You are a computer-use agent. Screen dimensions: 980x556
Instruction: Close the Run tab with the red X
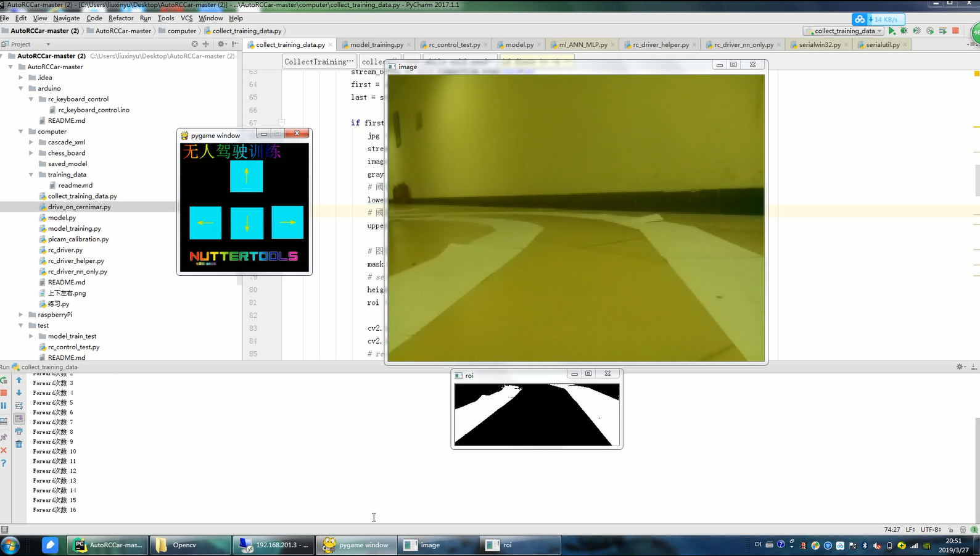click(x=4, y=450)
